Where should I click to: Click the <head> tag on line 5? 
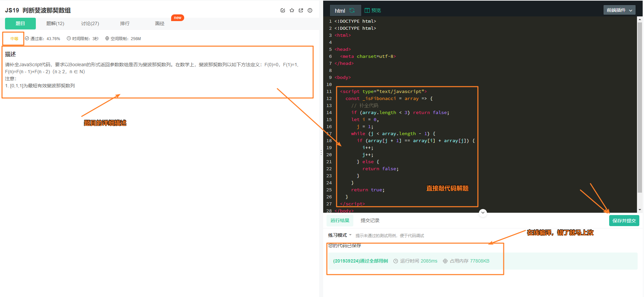(x=342, y=49)
